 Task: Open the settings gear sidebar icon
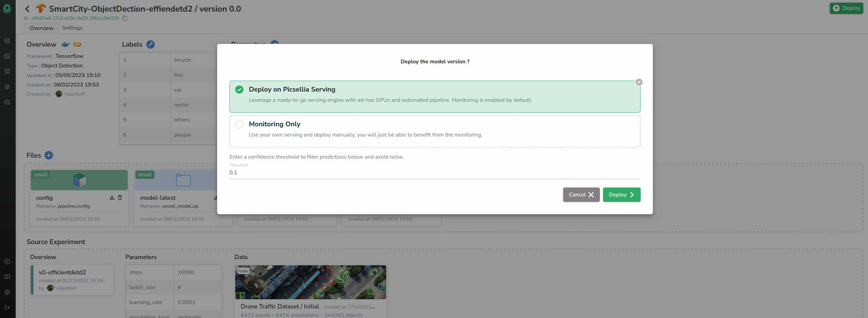coord(7,292)
